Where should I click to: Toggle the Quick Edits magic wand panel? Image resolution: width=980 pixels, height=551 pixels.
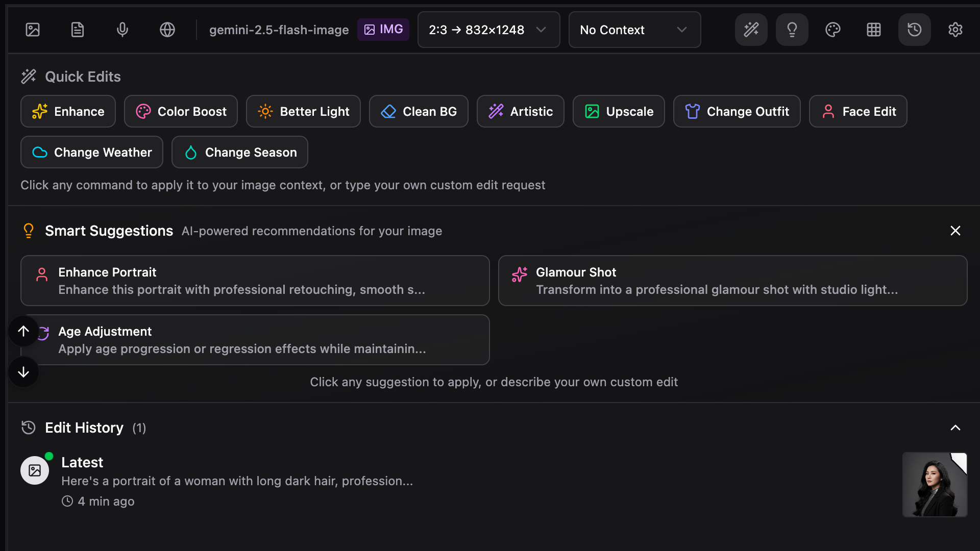pyautogui.click(x=751, y=30)
